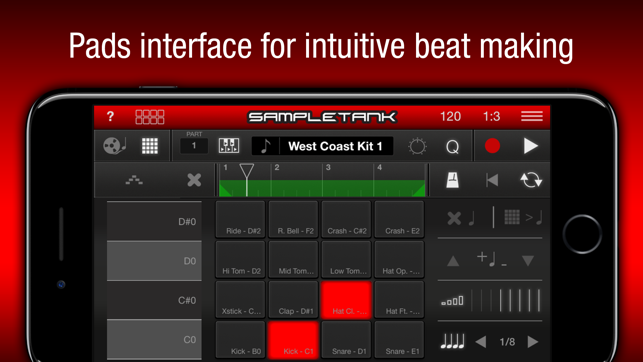Return to start with the rewind button
This screenshot has height=362, width=643.
click(492, 180)
